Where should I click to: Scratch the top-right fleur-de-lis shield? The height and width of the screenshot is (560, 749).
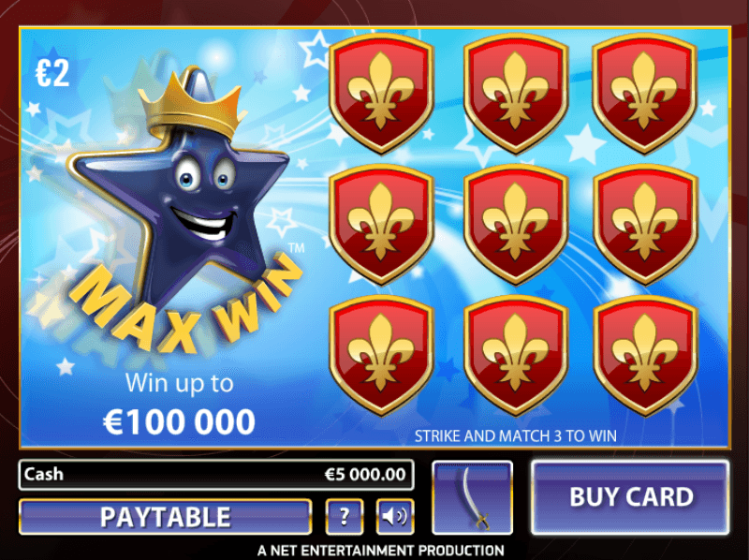[645, 94]
